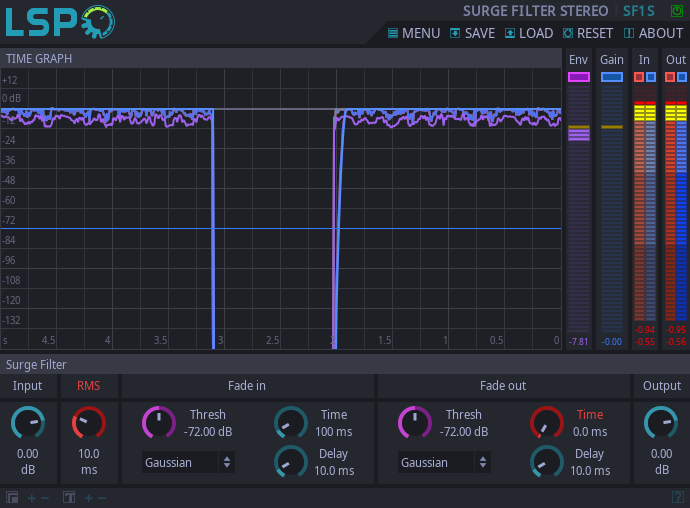This screenshot has width=690, height=508.
Task: Click the Output 0.00 dB value
Action: [661, 462]
